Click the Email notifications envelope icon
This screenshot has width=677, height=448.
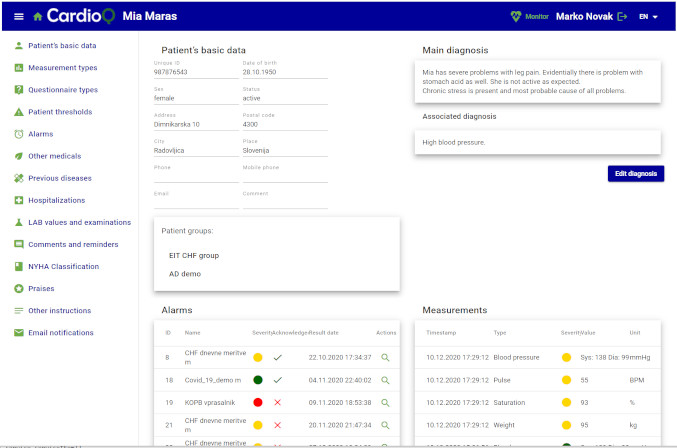[19, 333]
